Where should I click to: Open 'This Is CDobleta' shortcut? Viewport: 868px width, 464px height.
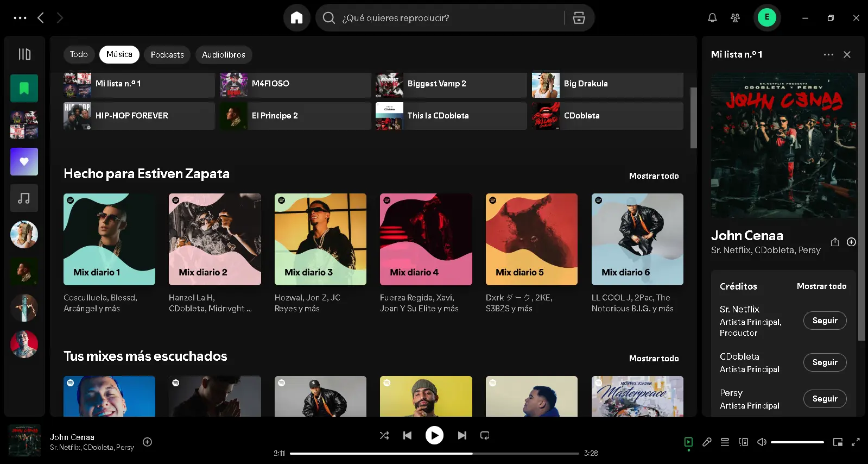coord(451,116)
